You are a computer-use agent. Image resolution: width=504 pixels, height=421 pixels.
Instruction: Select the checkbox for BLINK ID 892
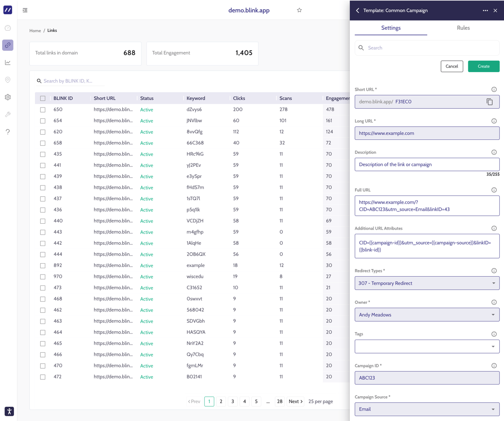click(x=43, y=265)
